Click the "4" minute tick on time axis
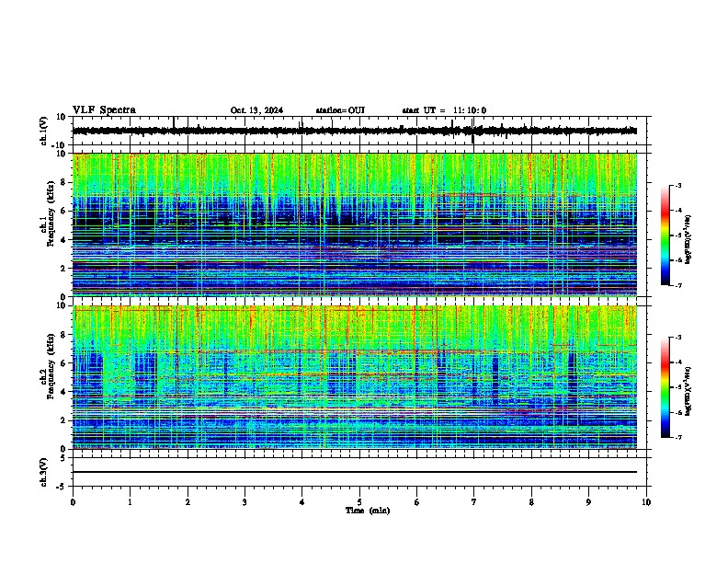The height and width of the screenshot is (563, 728). tap(302, 502)
